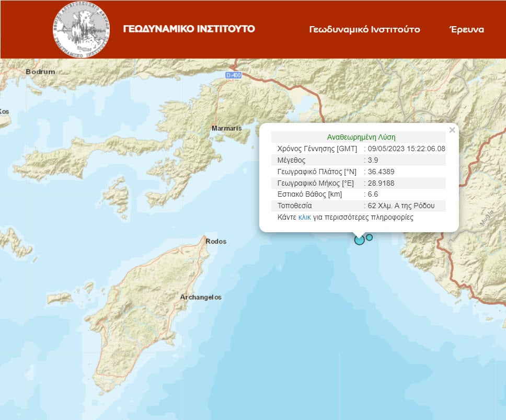Follow the κλικ link for more information
This screenshot has height=420, width=506.
click(304, 217)
